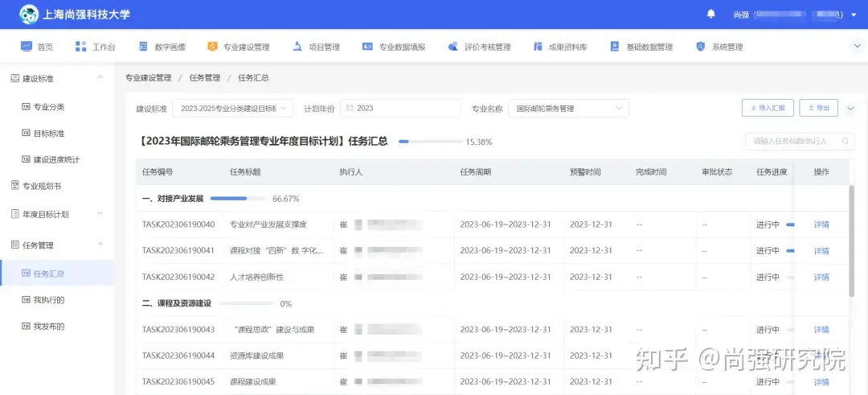The height and width of the screenshot is (395, 868).
Task: Click task title 人才培养创新性
Action: pos(257,277)
